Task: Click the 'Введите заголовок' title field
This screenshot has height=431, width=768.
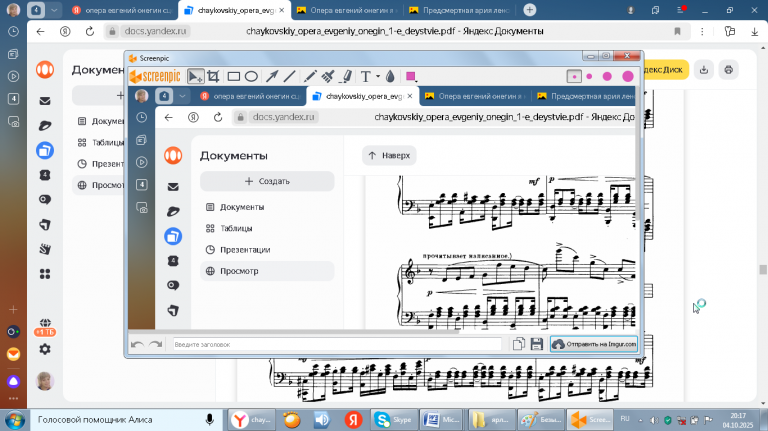Action: [337, 344]
